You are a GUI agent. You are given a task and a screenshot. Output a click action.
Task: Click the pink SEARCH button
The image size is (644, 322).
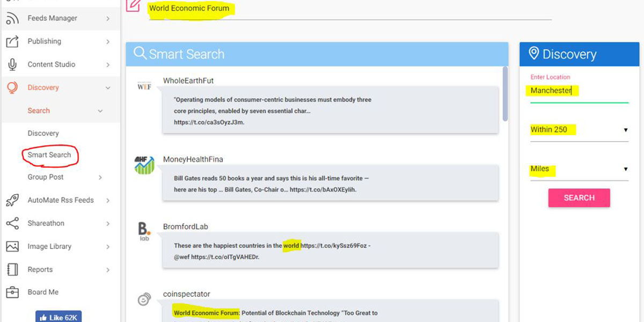pos(579,197)
